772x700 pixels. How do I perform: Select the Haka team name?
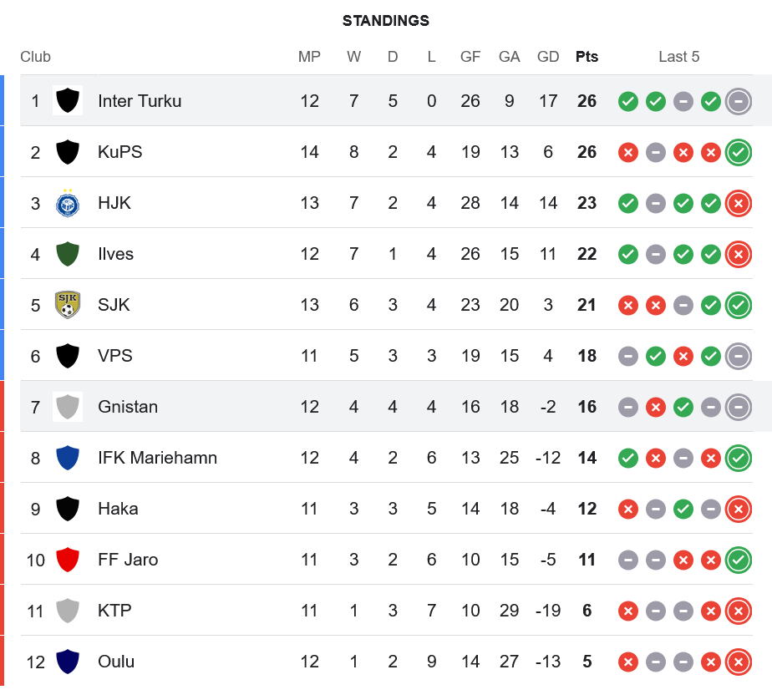[118, 509]
